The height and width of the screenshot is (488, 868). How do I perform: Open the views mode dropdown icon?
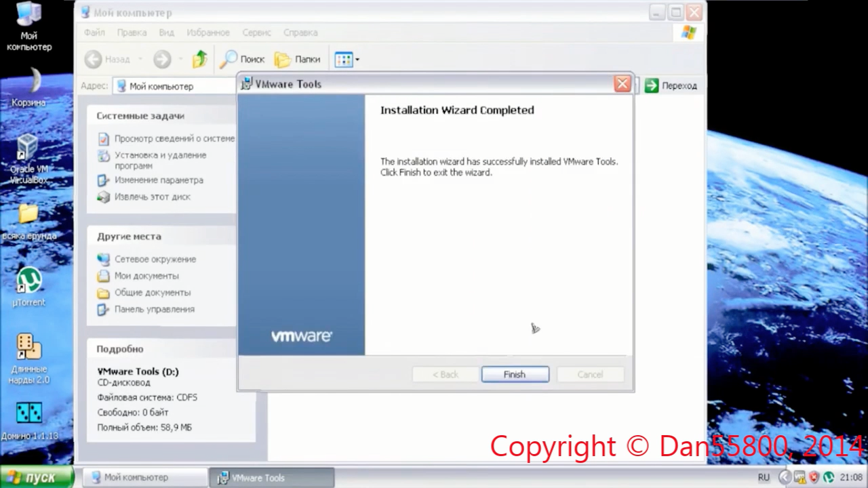click(x=347, y=60)
